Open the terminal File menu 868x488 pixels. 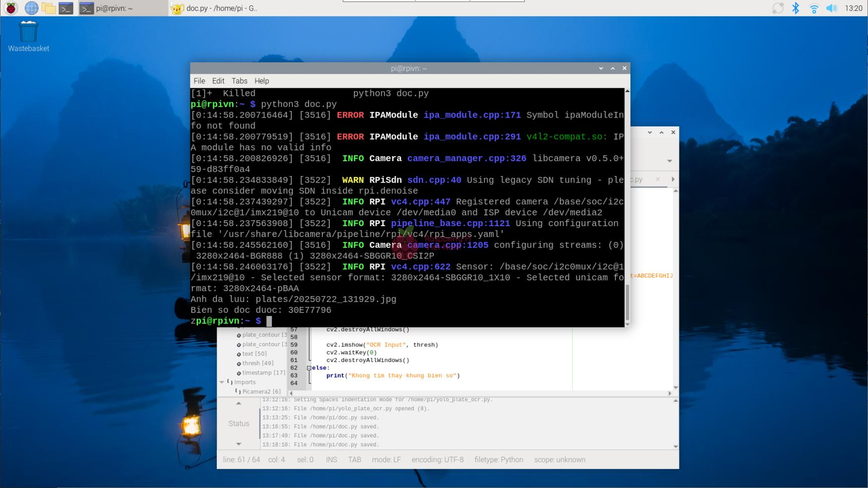(199, 81)
